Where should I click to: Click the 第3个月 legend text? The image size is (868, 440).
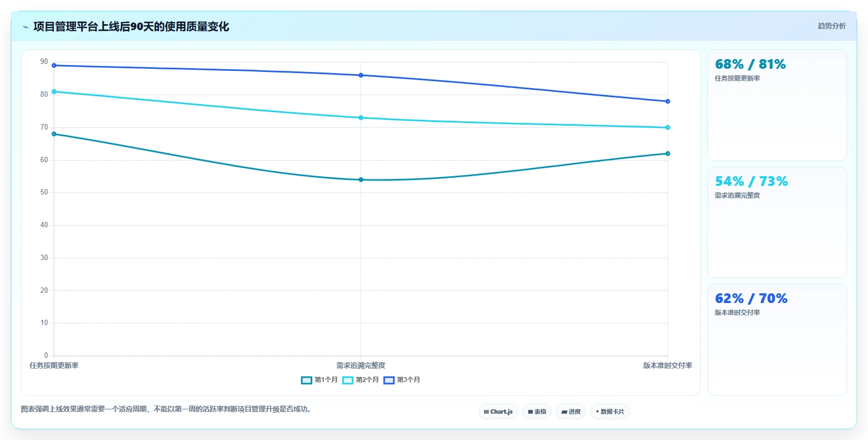[x=408, y=380]
